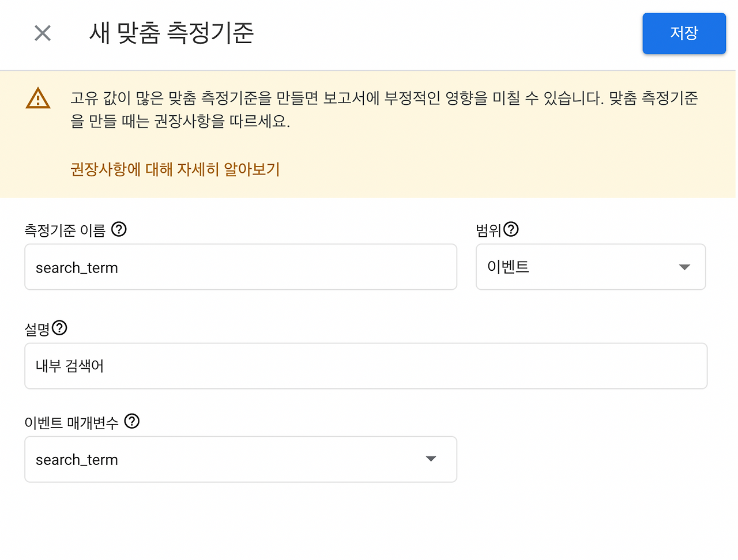Viewport: 738px width, 560px height.
Task: Click the warning triangle icon
Action: 38,99
